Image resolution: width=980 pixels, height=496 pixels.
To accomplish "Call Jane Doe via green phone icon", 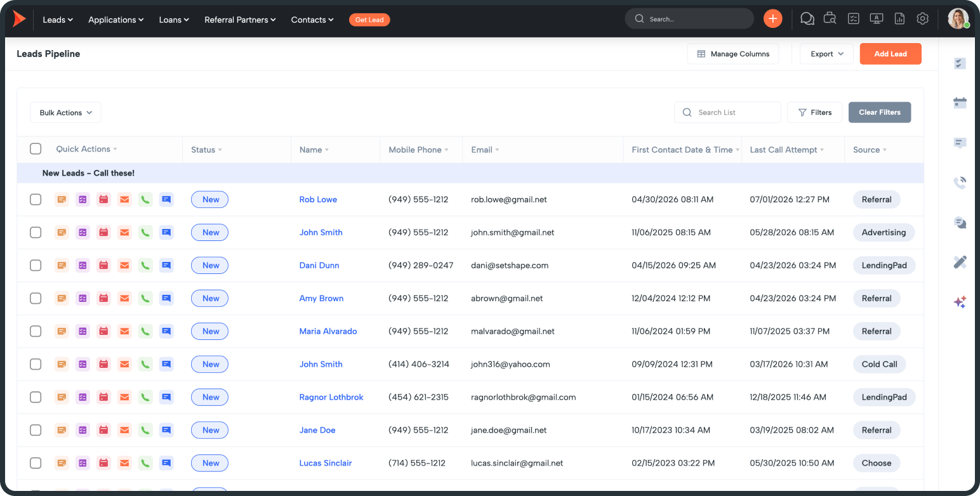I will tap(145, 430).
